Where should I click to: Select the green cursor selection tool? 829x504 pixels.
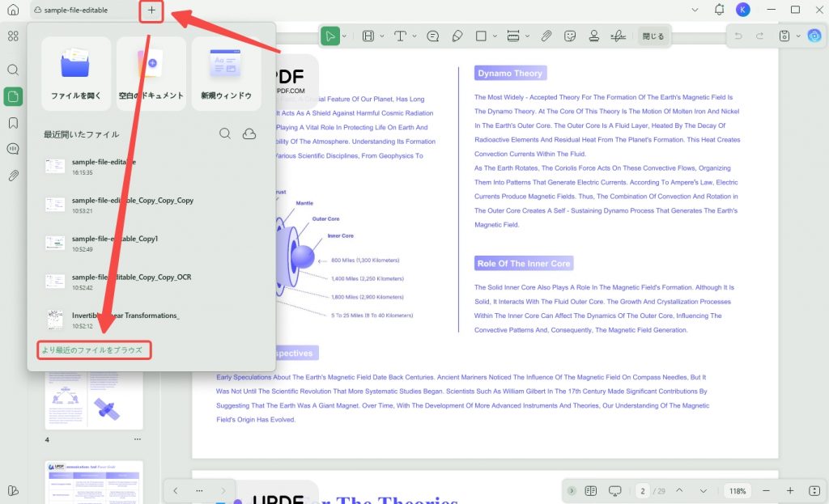(x=330, y=36)
